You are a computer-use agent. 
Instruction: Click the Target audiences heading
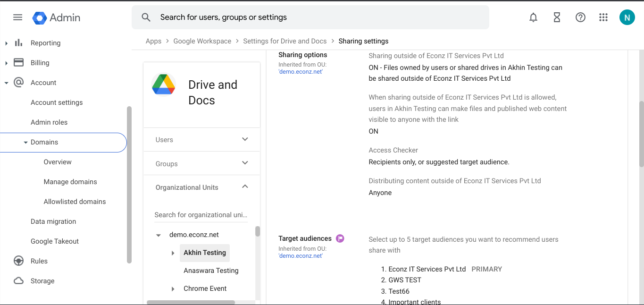click(305, 238)
